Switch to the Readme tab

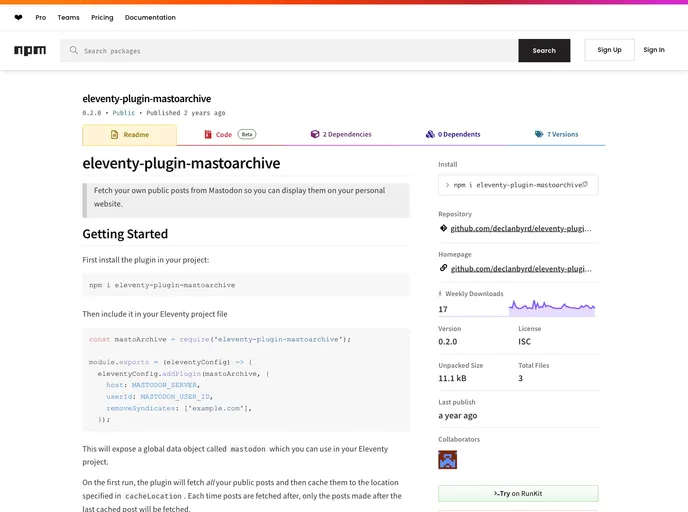point(129,135)
